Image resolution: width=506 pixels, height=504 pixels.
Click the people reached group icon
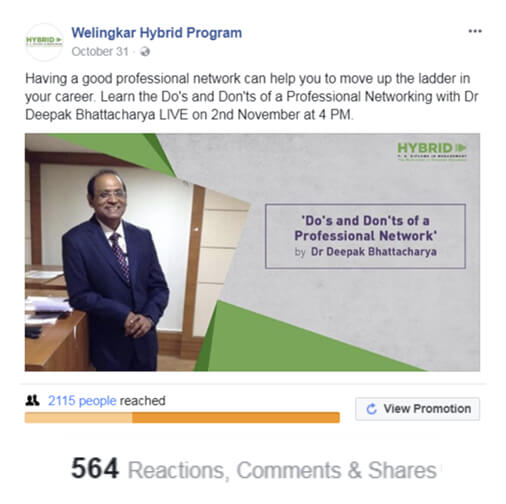click(32, 400)
